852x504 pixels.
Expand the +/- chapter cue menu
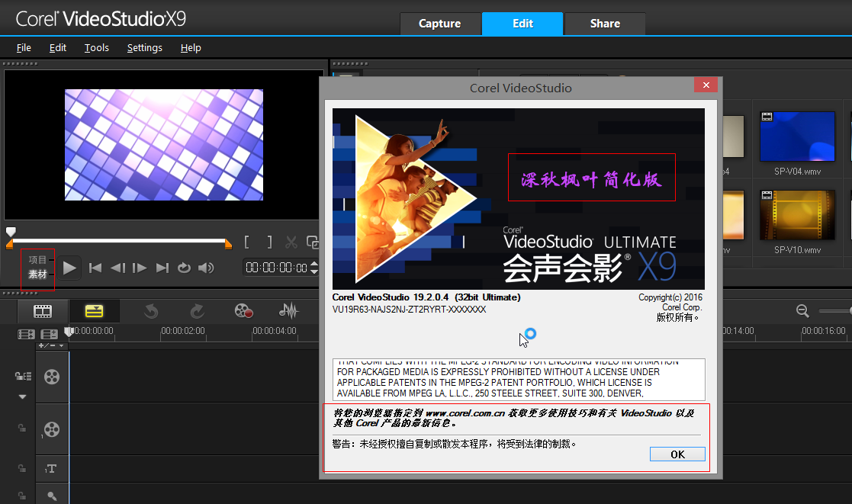(x=52, y=345)
